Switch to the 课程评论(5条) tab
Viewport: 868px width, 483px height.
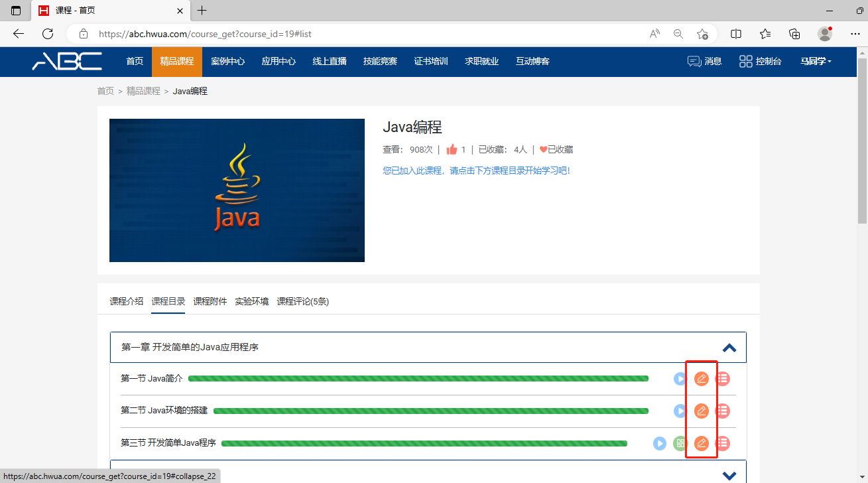pyautogui.click(x=303, y=301)
